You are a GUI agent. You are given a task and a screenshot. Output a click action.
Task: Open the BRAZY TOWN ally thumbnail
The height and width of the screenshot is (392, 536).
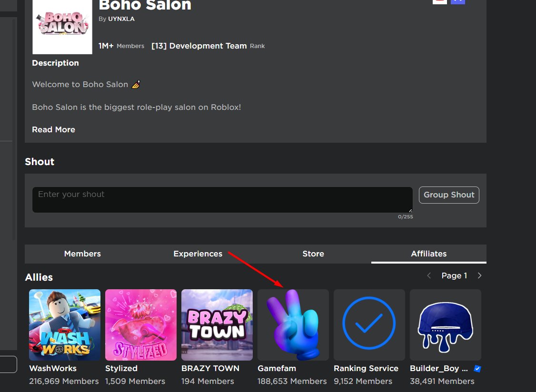pyautogui.click(x=217, y=325)
